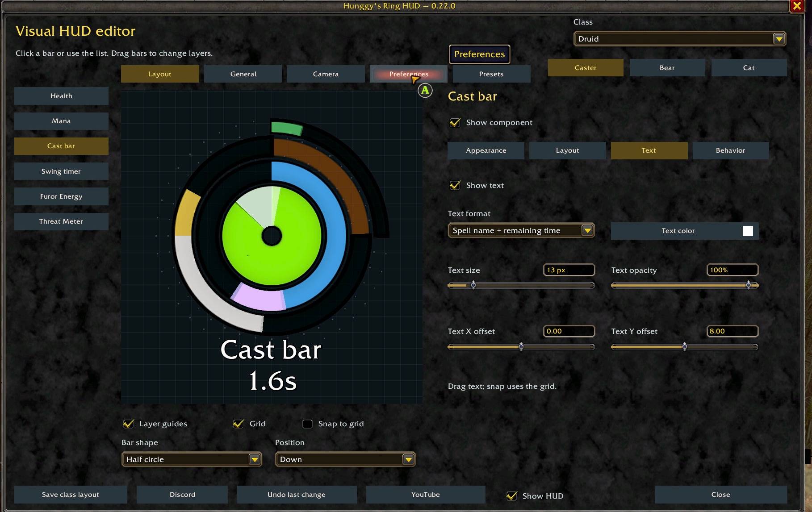812x512 pixels.
Task: Select the Preferences tab
Action: [408, 74]
